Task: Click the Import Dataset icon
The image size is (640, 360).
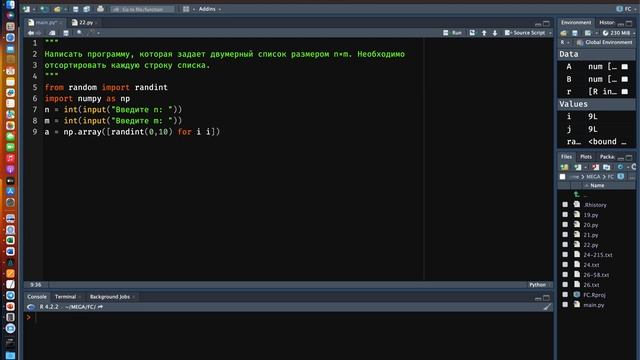Action: (588, 33)
